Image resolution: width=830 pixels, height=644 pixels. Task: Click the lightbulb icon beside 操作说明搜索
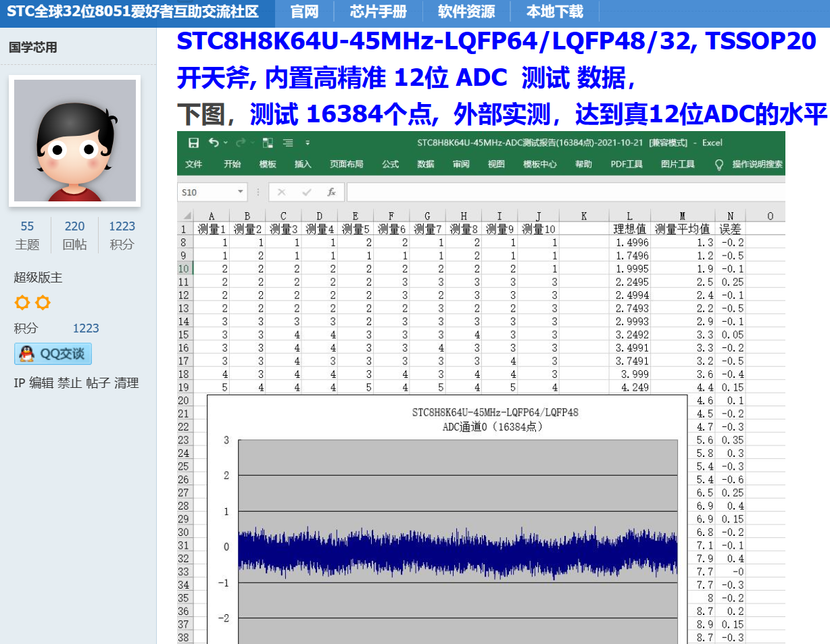(719, 164)
